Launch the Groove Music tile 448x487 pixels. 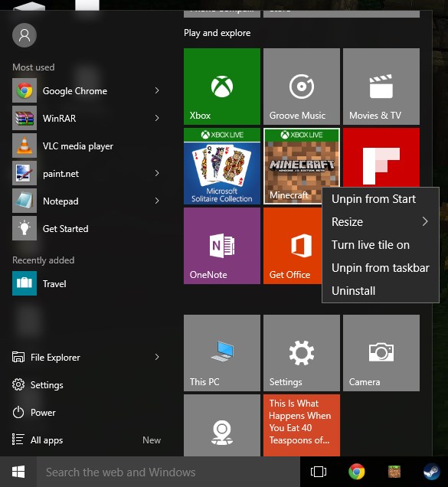pyautogui.click(x=302, y=87)
